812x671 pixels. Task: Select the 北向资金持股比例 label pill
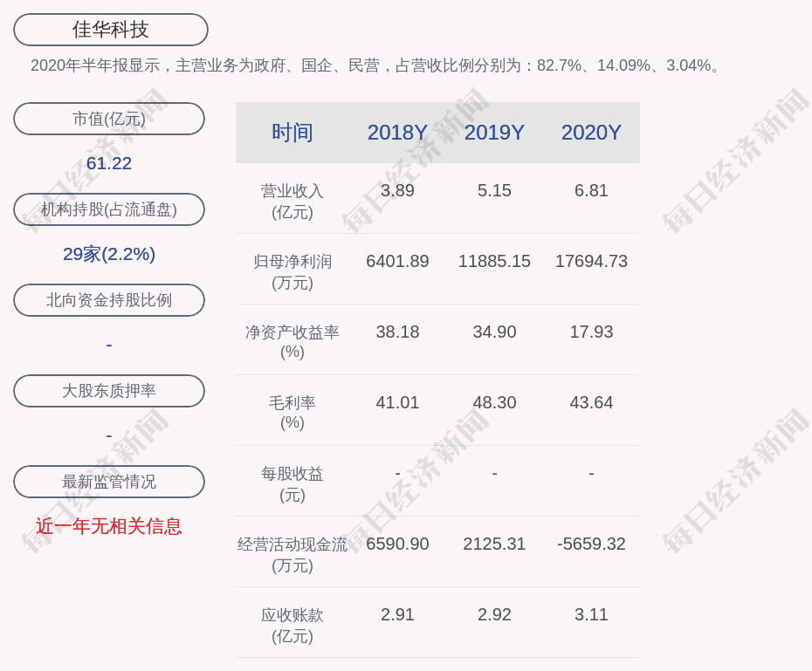click(109, 300)
